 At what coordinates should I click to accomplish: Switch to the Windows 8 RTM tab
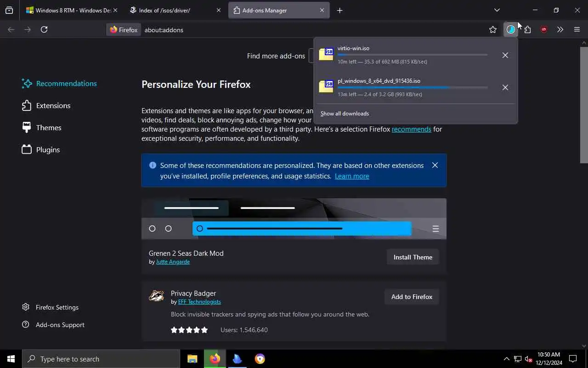[x=72, y=10]
